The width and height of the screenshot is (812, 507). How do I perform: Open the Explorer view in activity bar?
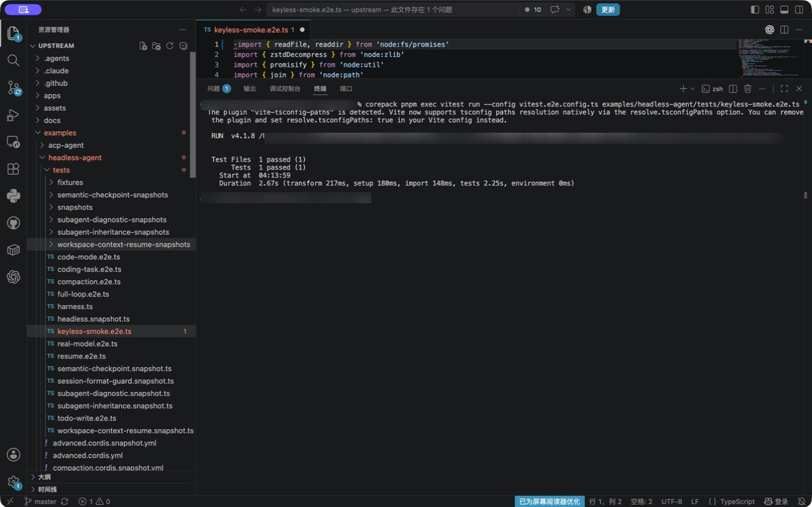click(13, 33)
